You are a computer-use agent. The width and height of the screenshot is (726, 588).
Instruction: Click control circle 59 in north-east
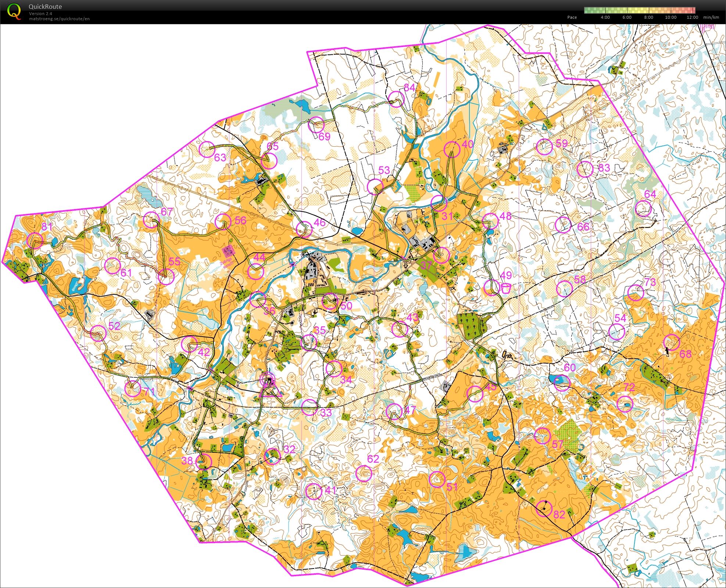click(x=544, y=147)
